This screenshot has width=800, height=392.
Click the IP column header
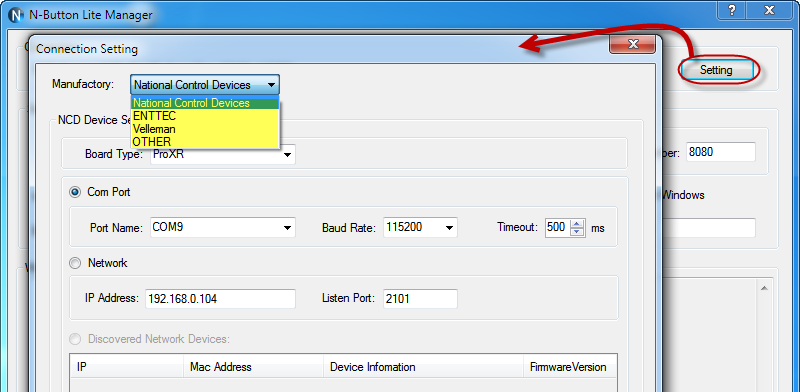[x=127, y=366]
